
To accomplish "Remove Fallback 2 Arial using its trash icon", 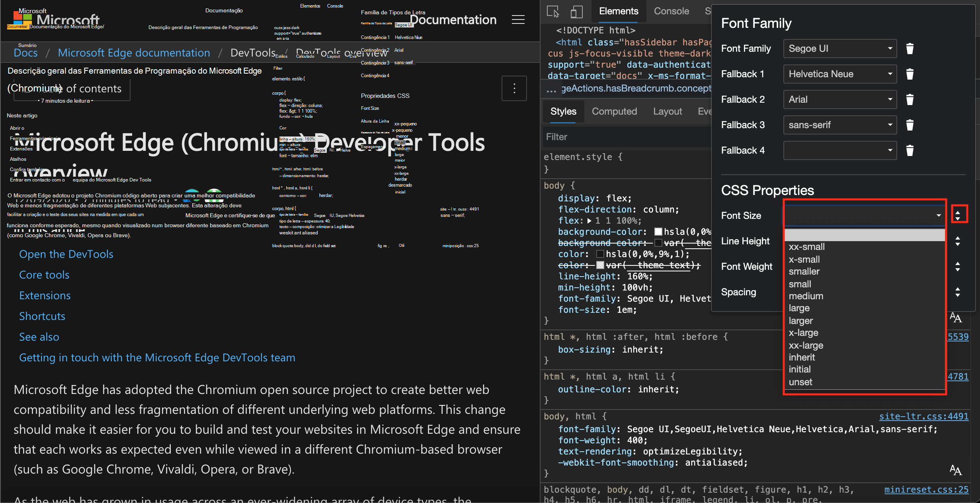I will pyautogui.click(x=910, y=99).
